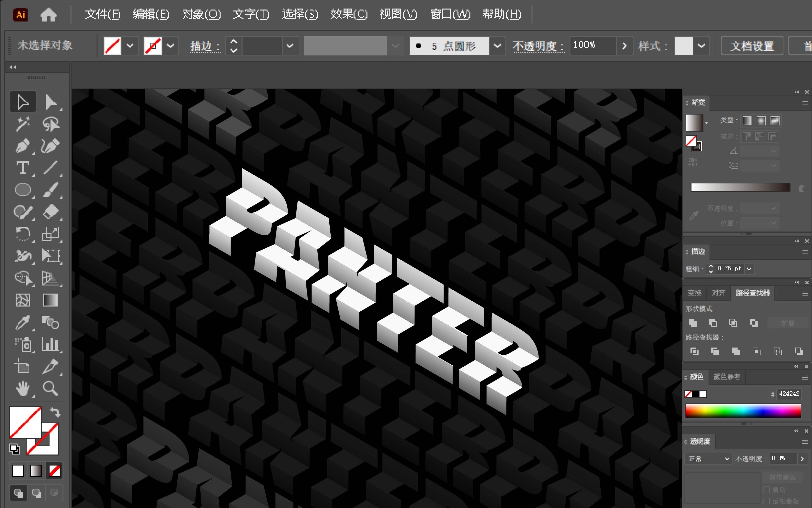
Task: Pick the Perspective Grid tool
Action: click(x=51, y=278)
